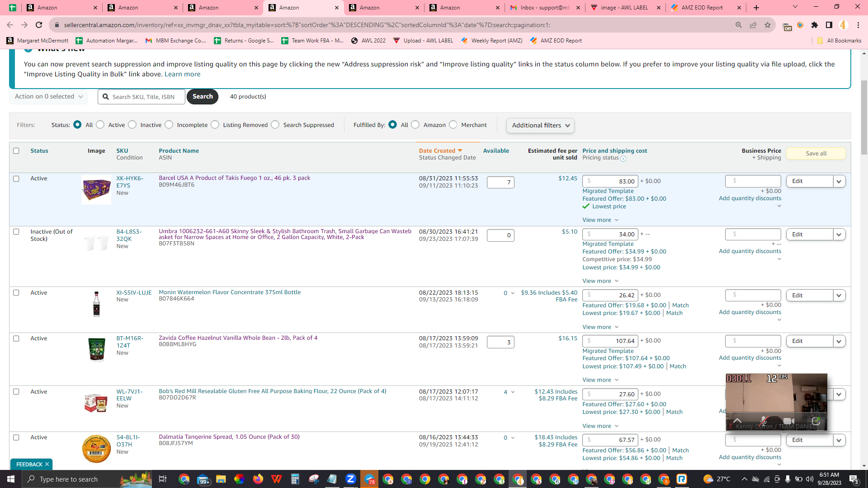Click the volume icon in the system tray
This screenshot has width=868, height=488.
809,479
